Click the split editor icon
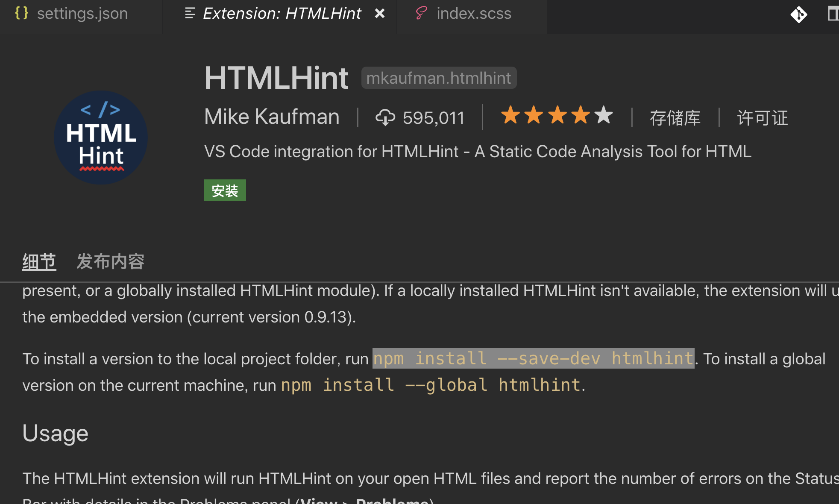 [833, 14]
